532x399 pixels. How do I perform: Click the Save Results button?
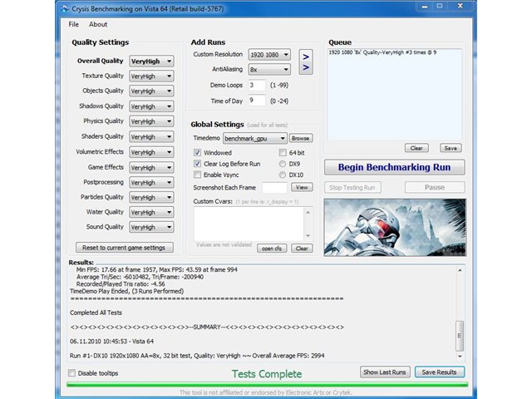pyautogui.click(x=440, y=372)
